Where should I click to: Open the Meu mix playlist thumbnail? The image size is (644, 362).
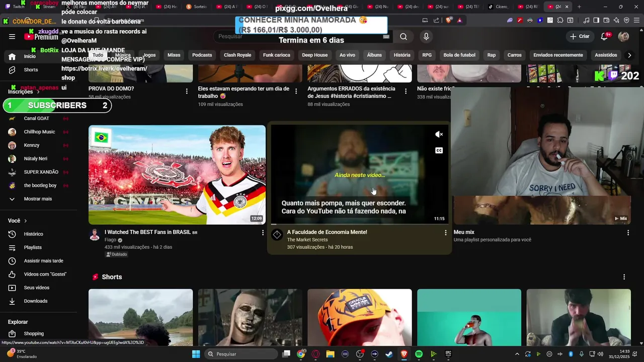pyautogui.click(x=542, y=210)
